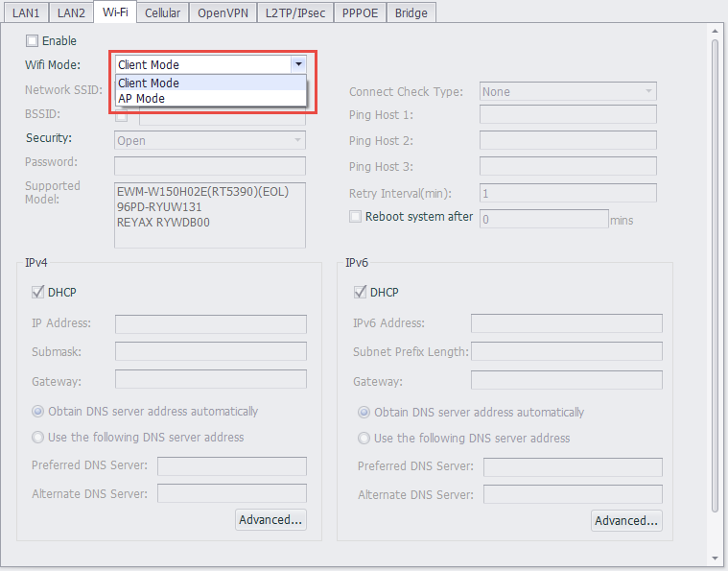Tick the Enable checkbox
This screenshot has width=728, height=571.
(x=33, y=41)
